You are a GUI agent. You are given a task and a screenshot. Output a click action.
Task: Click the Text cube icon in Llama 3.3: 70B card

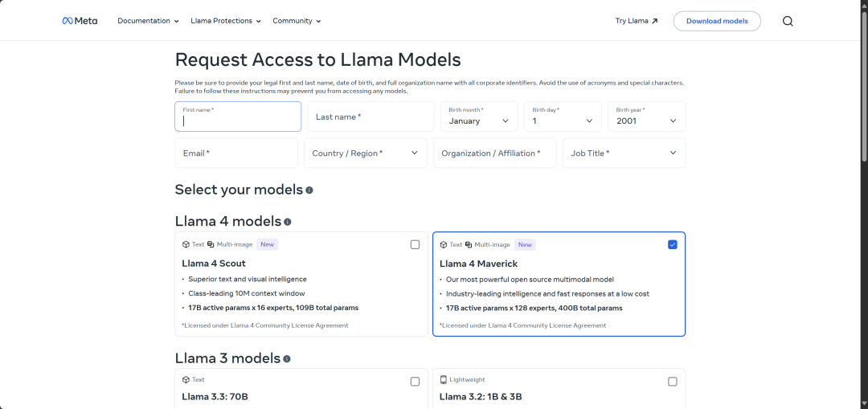click(x=186, y=379)
